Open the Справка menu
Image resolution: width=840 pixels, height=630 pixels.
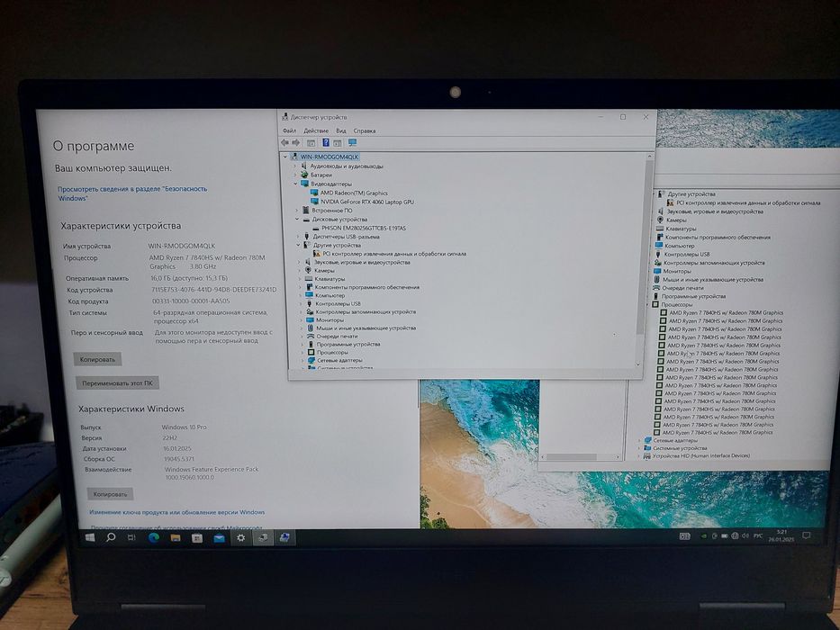point(365,130)
